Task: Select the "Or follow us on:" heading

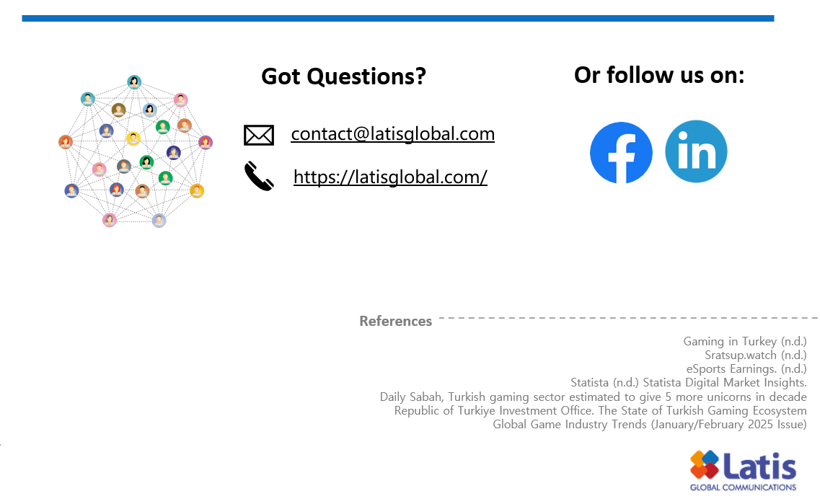Action: click(659, 74)
